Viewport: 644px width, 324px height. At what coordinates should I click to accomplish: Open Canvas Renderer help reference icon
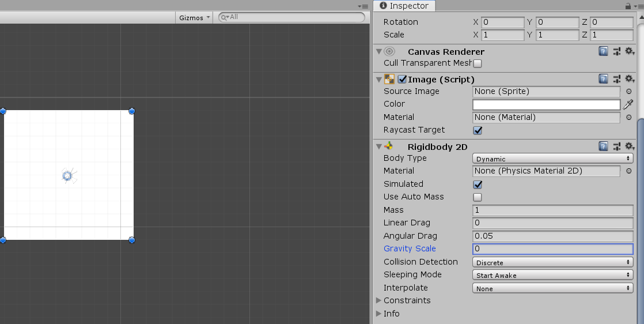click(603, 51)
